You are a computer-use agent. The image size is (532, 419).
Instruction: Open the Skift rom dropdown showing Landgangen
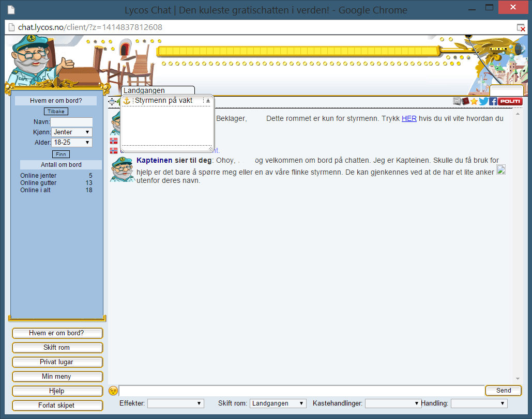tap(278, 404)
